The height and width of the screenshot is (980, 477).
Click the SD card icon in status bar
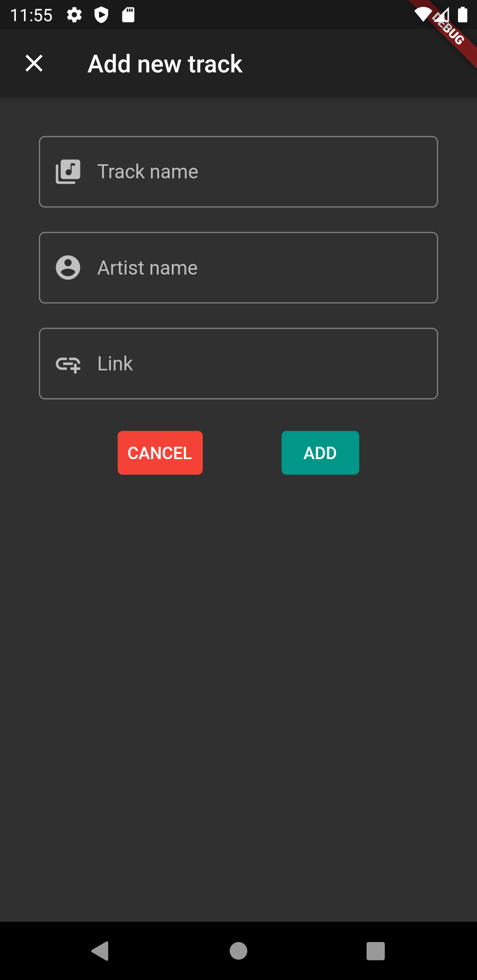coord(129,15)
